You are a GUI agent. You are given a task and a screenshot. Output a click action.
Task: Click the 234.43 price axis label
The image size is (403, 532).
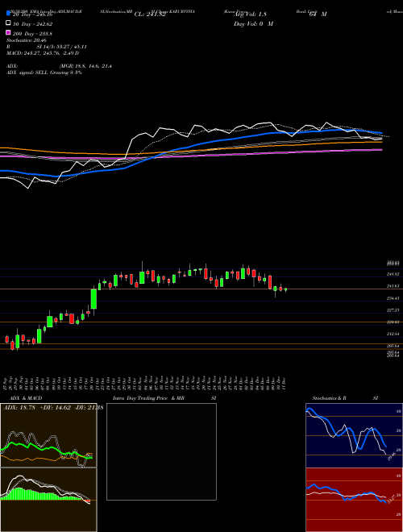pos(393,298)
